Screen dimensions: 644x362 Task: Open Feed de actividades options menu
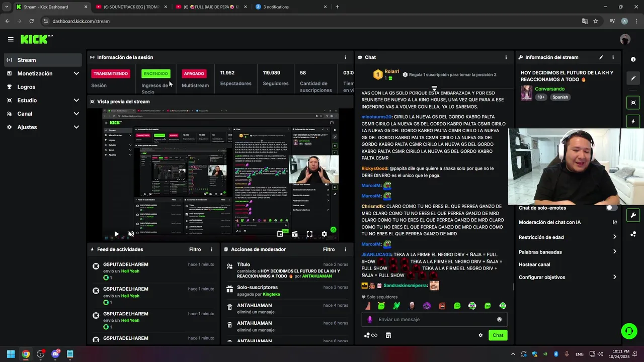211,249
